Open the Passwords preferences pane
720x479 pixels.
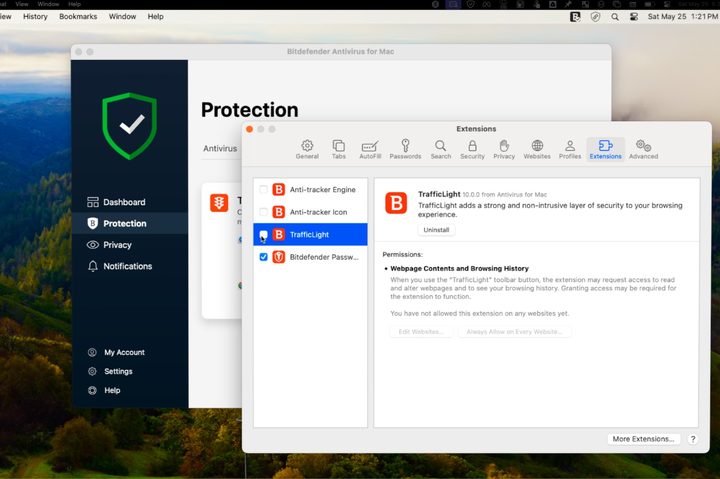(x=405, y=149)
